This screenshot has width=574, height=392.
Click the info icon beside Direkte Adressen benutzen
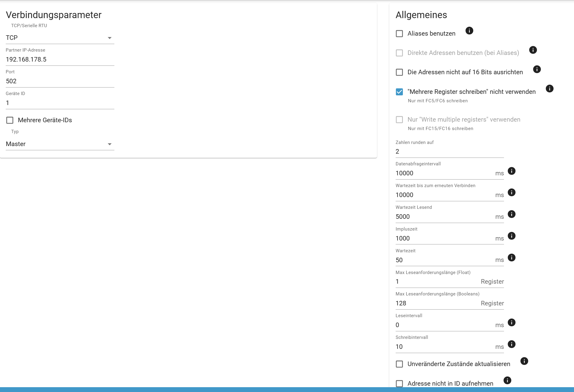coord(533,50)
